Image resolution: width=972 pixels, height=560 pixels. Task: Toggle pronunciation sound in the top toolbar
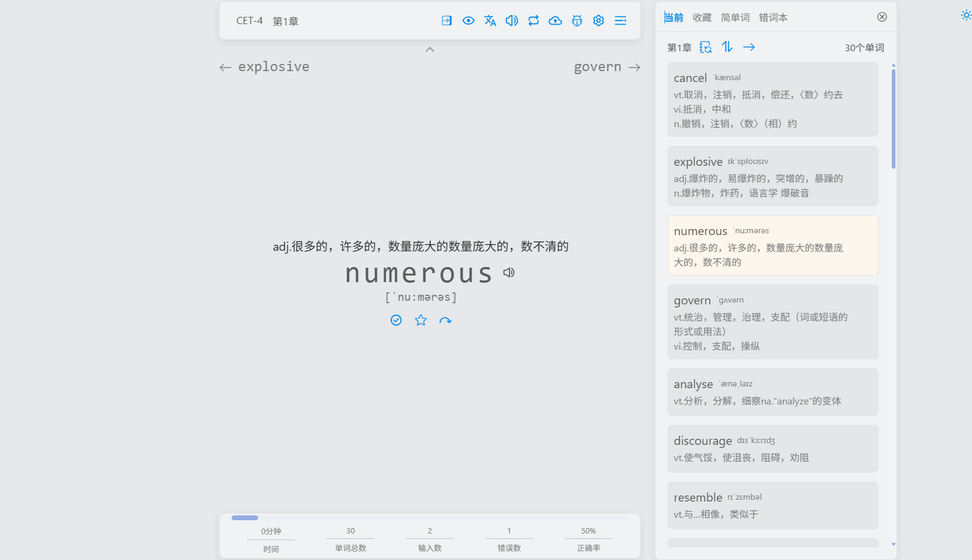(512, 20)
